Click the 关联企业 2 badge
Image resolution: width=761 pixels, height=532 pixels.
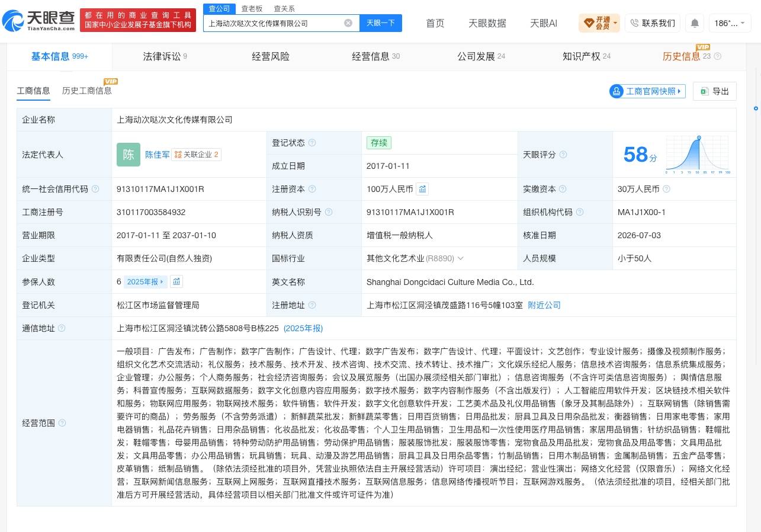[197, 155]
